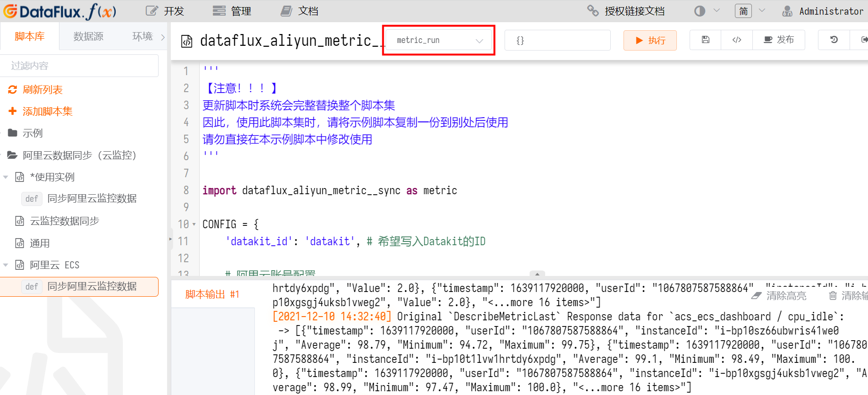868x395 pixels.
Task: Select highlighted def 同步阿里云监控数据 under ECS
Action: click(x=79, y=287)
